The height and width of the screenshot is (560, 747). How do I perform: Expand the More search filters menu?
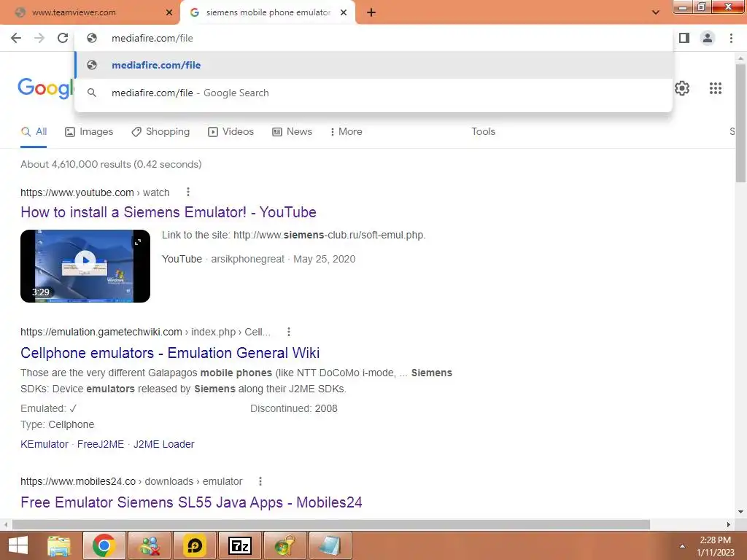(x=347, y=132)
